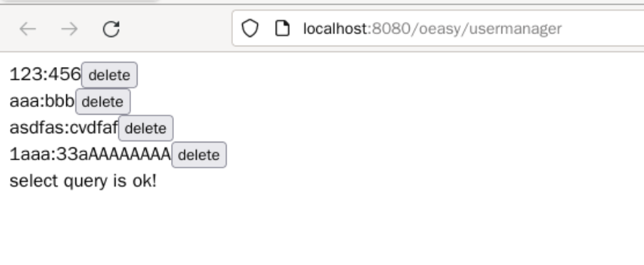The image size is (644, 265).
Task: Open the shield tracking protection icon
Action: click(x=250, y=28)
